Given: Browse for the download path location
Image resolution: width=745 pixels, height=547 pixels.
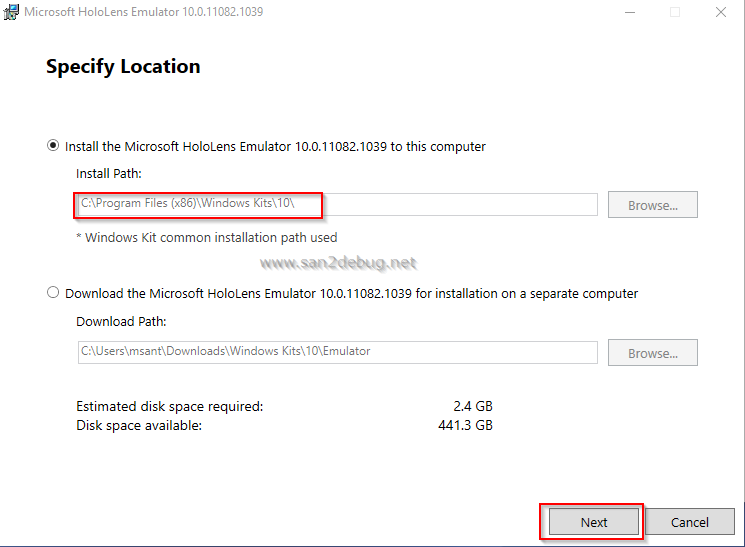Looking at the screenshot, I should (x=652, y=353).
